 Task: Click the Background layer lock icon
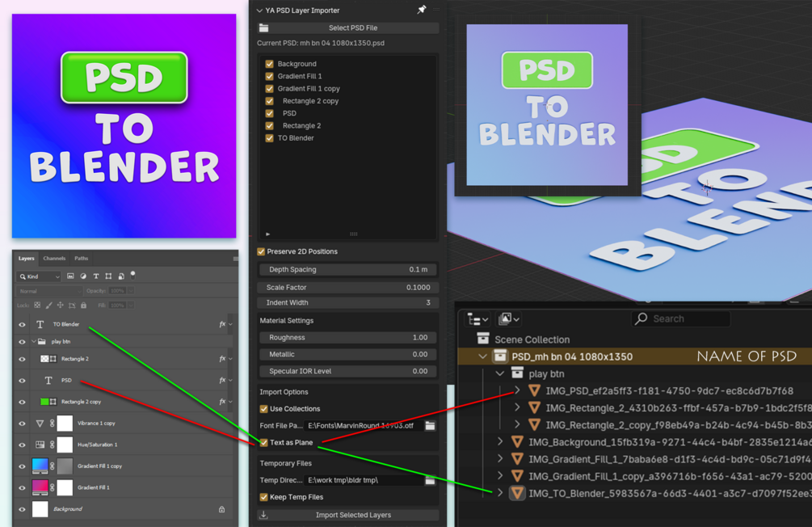pyautogui.click(x=221, y=509)
